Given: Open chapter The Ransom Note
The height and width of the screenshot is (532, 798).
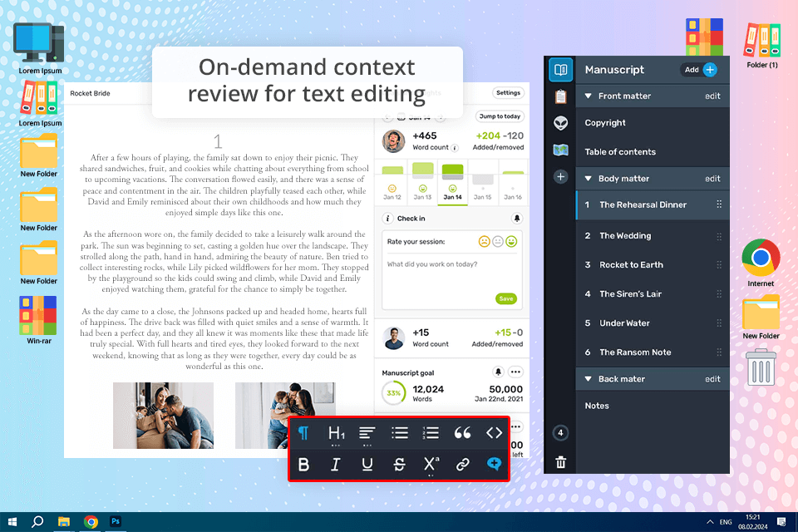Looking at the screenshot, I should pyautogui.click(x=653, y=352).
